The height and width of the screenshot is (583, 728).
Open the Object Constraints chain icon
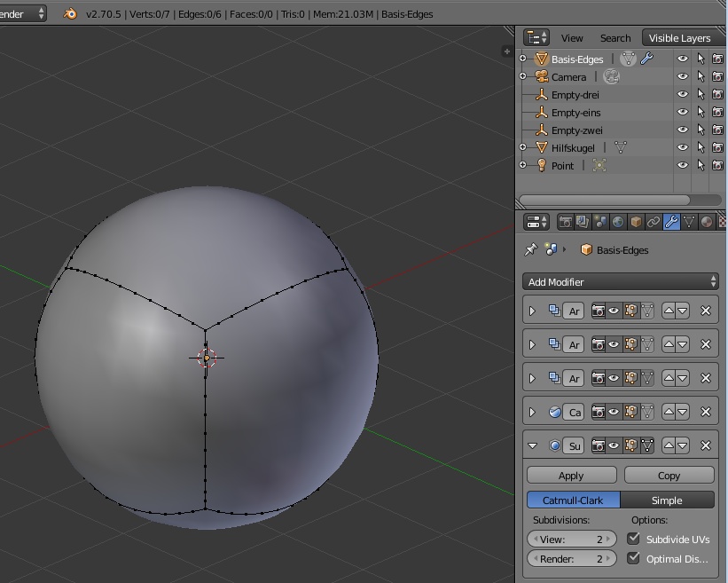coord(654,222)
